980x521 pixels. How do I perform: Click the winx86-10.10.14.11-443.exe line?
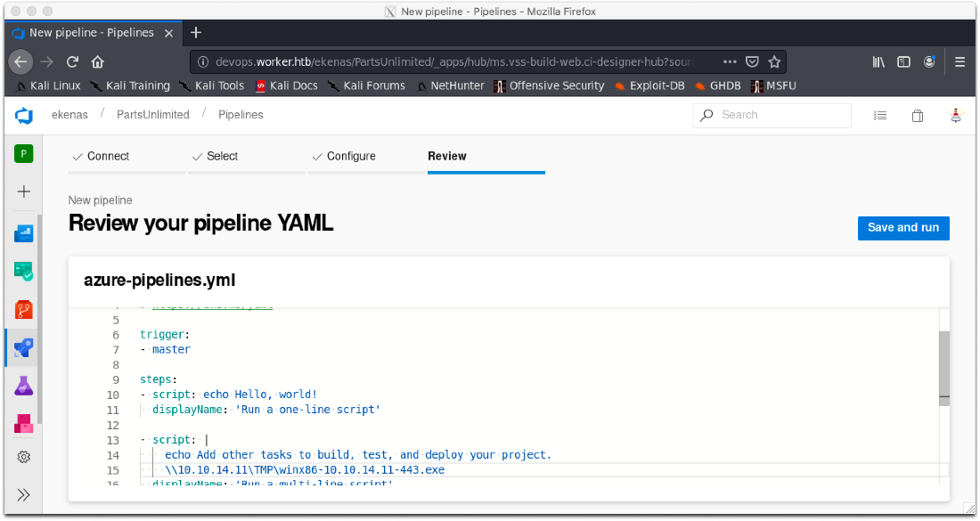305,470
